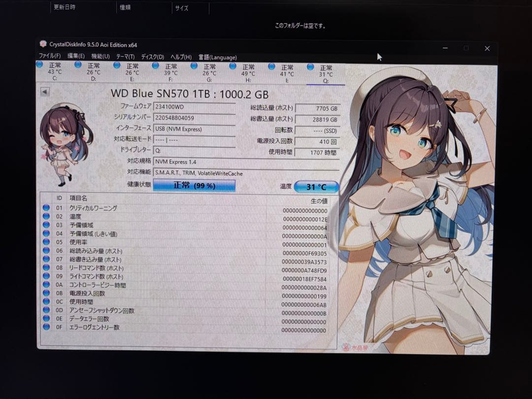Select drive C: showing 43 °C
532x399 pixels.
[x=54, y=70]
